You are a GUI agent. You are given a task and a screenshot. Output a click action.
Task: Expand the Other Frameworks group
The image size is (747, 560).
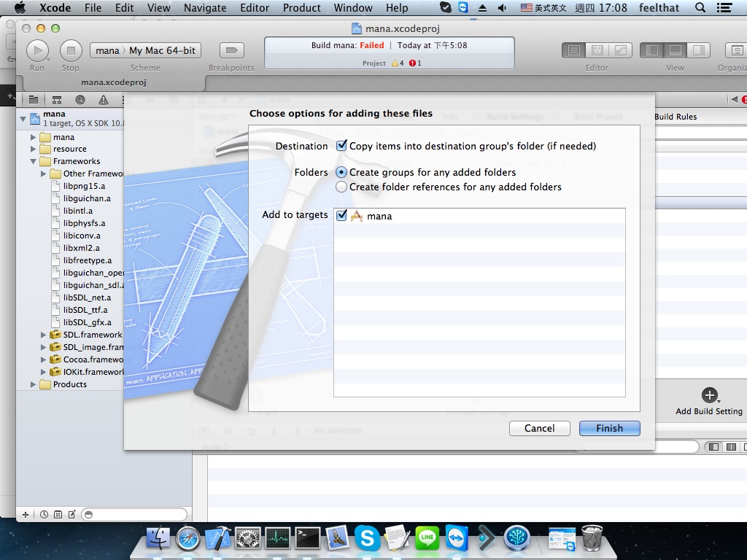pyautogui.click(x=43, y=174)
